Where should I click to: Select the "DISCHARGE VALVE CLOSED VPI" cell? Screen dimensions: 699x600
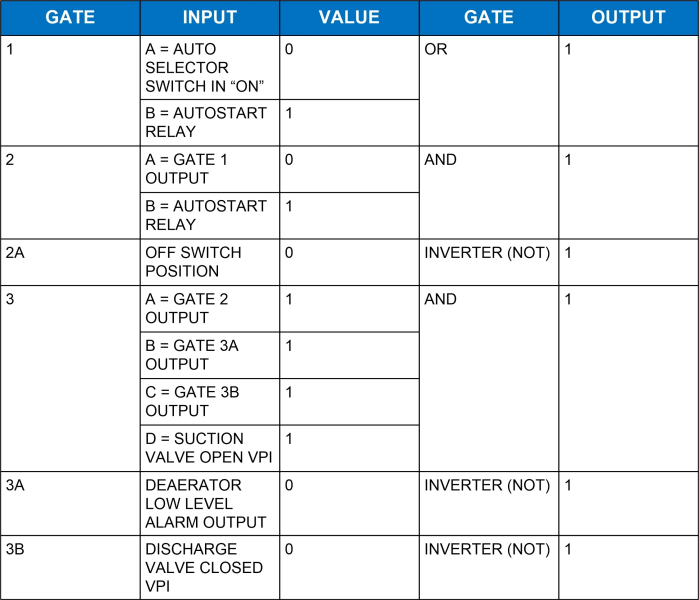210,567
